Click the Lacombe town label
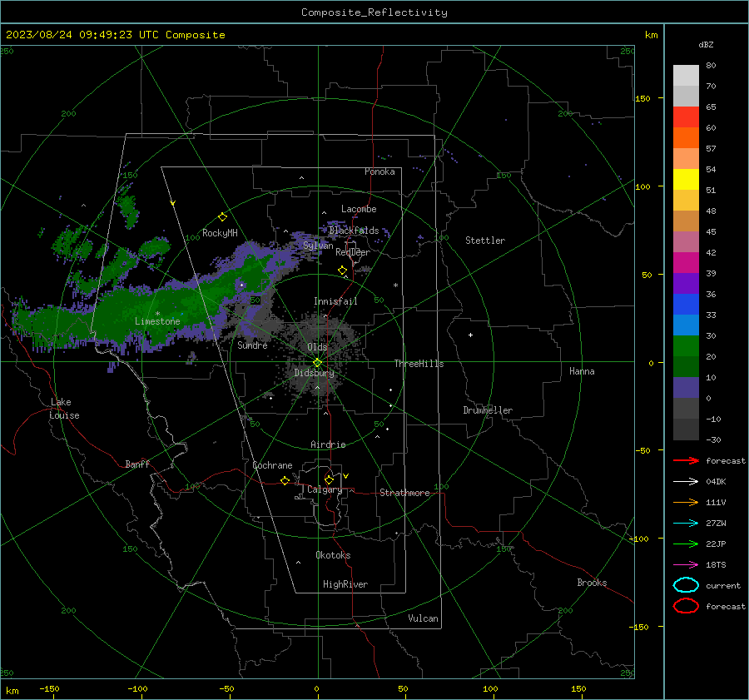This screenshot has width=749, height=700. click(x=359, y=209)
